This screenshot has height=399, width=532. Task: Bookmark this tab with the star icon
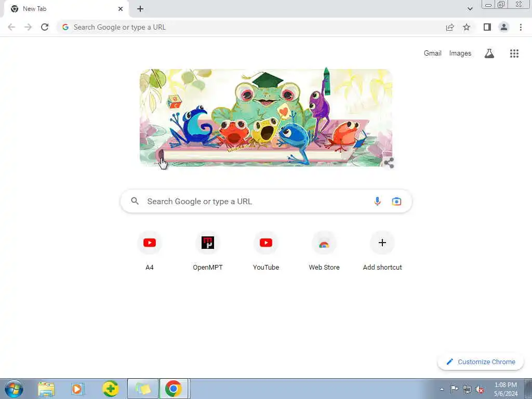(467, 27)
